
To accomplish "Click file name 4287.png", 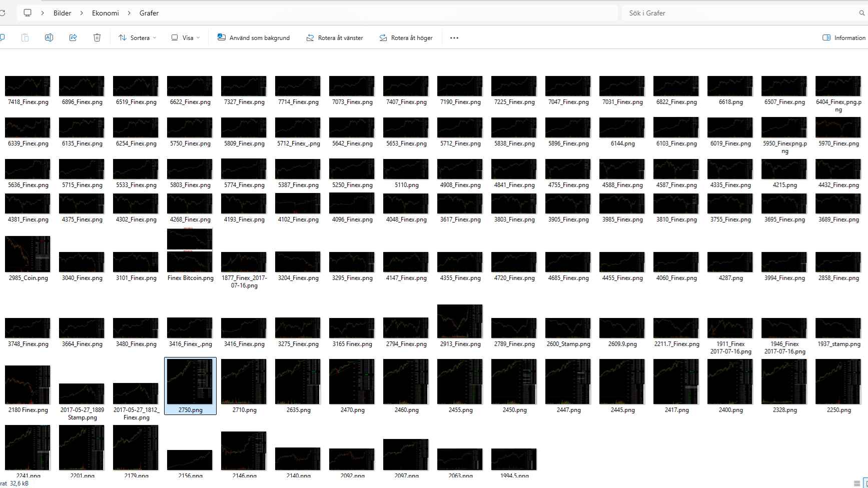I will pyautogui.click(x=730, y=278).
